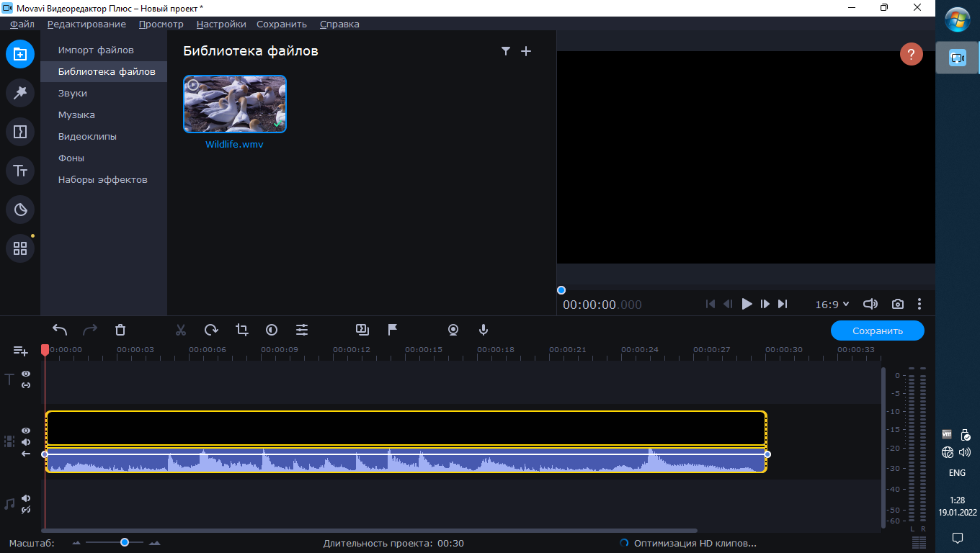
Task: Open the Transitions tab in sidebar
Action: tap(20, 132)
